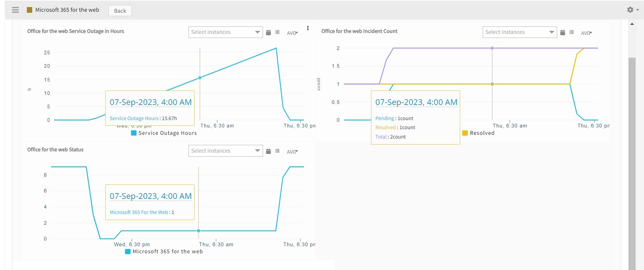Open three-dot more options for Service Outage chart

coord(308,28)
